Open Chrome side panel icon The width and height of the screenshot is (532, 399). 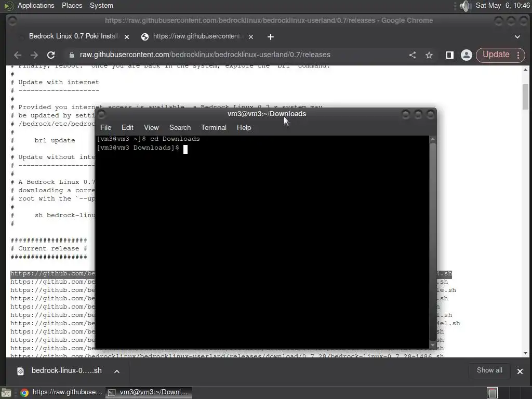pos(449,55)
